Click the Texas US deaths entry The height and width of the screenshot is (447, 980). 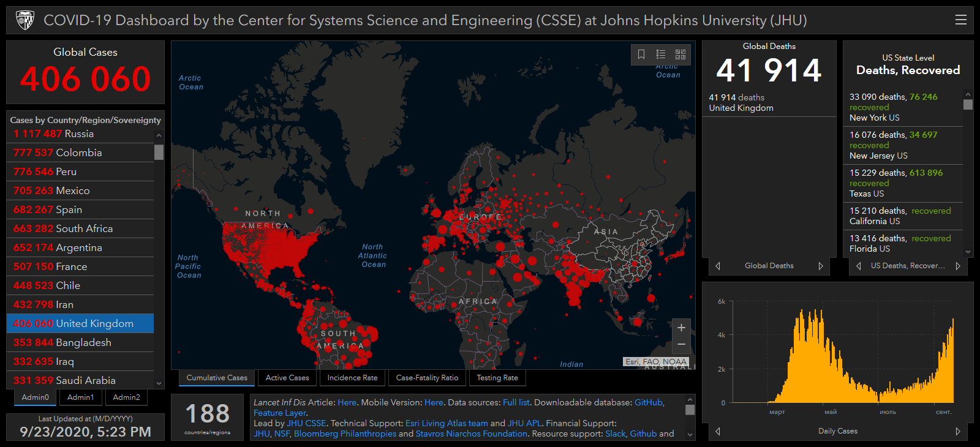click(903, 183)
